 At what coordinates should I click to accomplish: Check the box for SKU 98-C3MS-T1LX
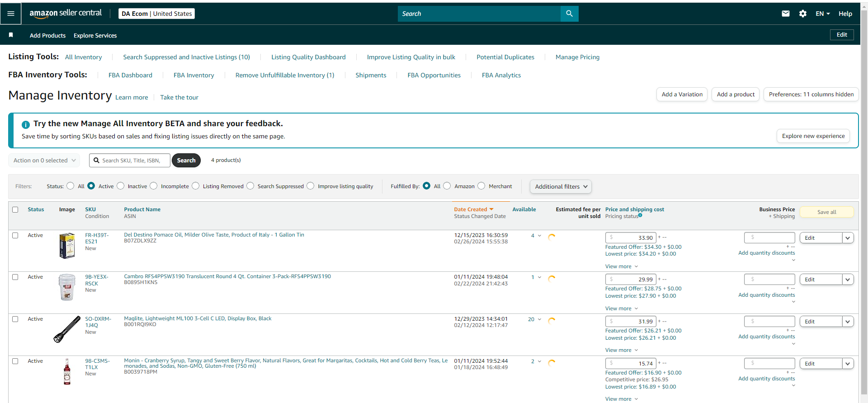click(x=15, y=361)
